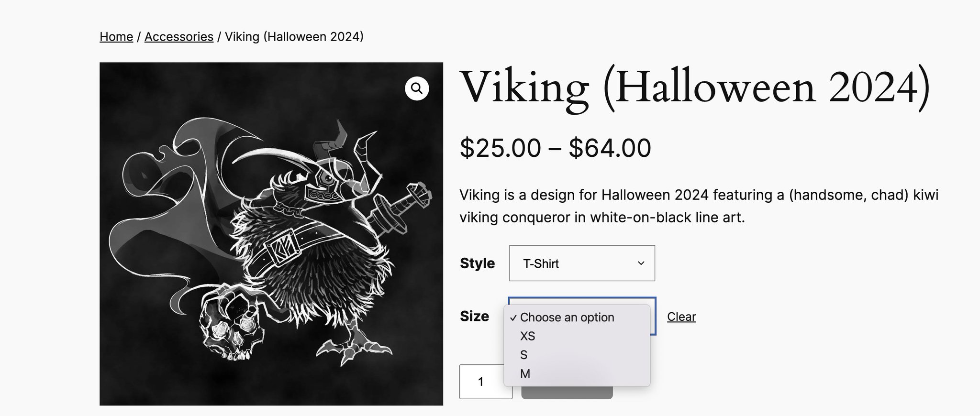Select 'Choose an option' in Size list
Image resolution: width=980 pixels, height=416 pixels.
(x=567, y=317)
